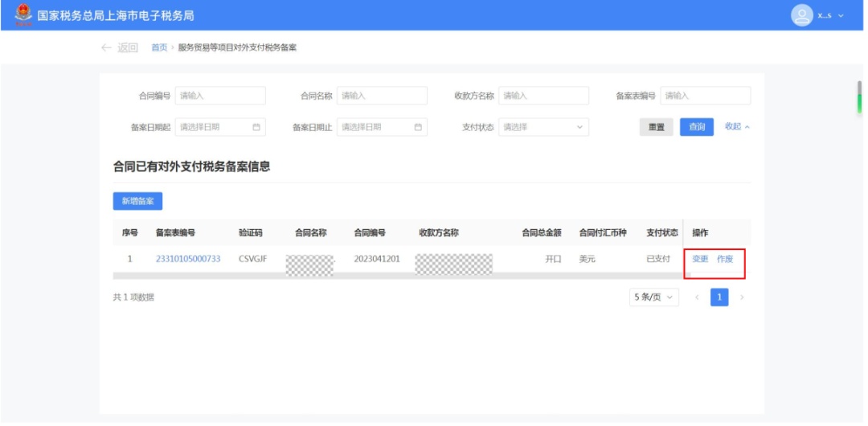Click the back arrow 返回
The height and width of the screenshot is (426, 868).
tap(120, 47)
